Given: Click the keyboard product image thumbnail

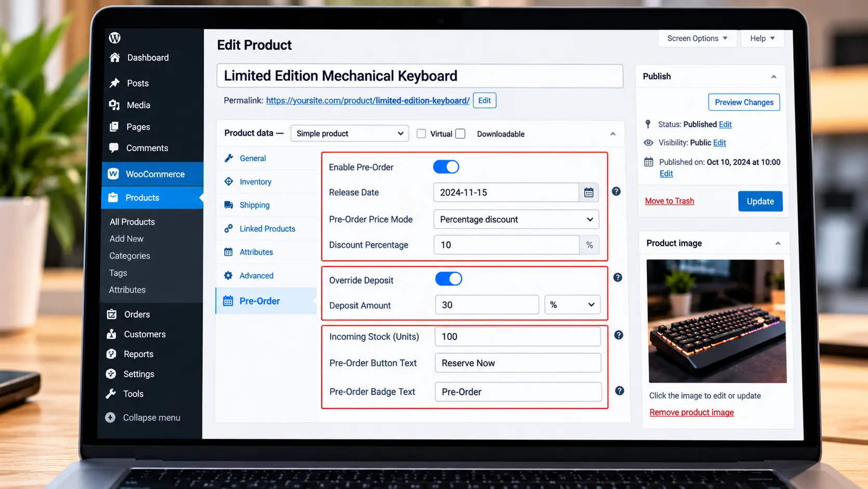Looking at the screenshot, I should coord(716,321).
